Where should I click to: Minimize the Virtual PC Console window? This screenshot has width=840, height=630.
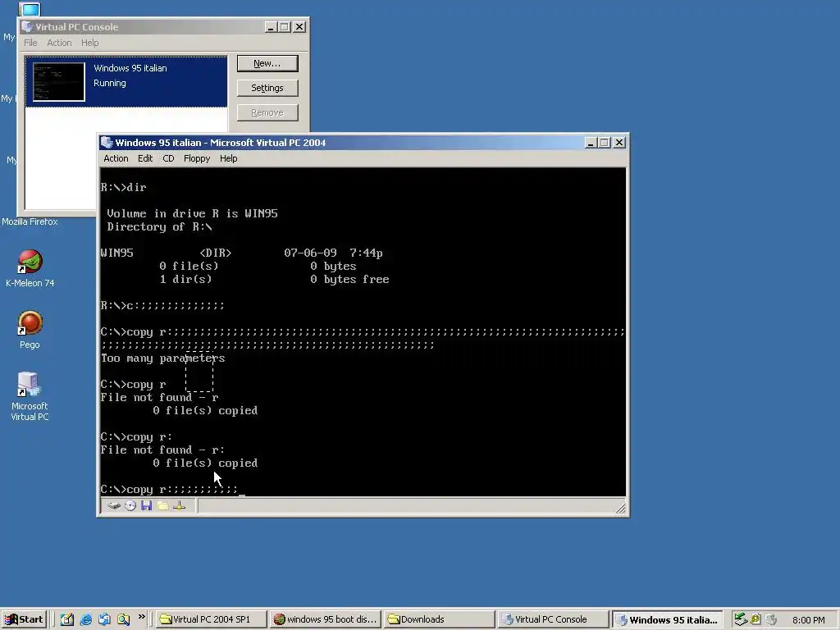pos(271,27)
